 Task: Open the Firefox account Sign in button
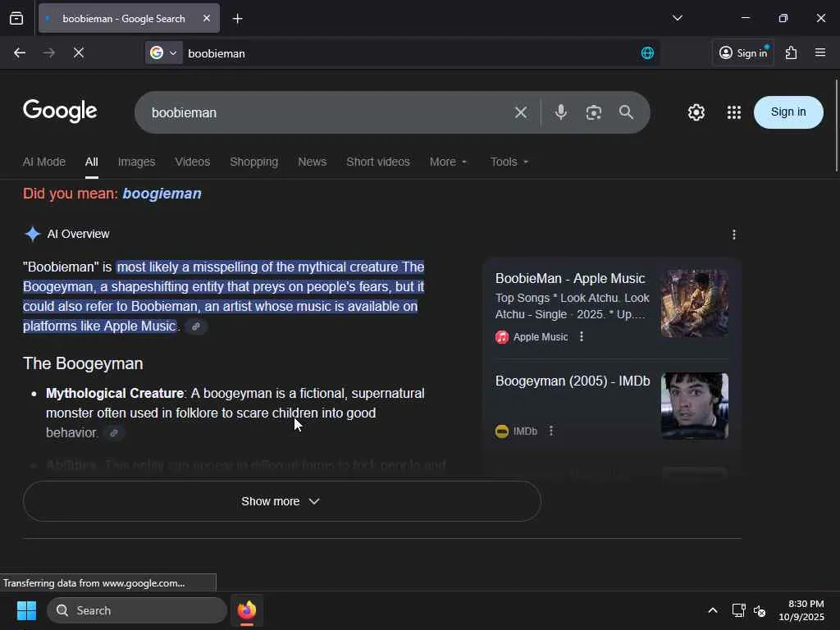pos(743,52)
